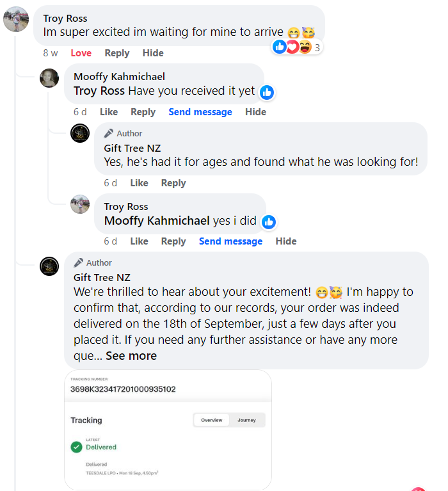The height and width of the screenshot is (491, 448).
Task: Click the like reaction on "yes i did"
Action: click(269, 221)
